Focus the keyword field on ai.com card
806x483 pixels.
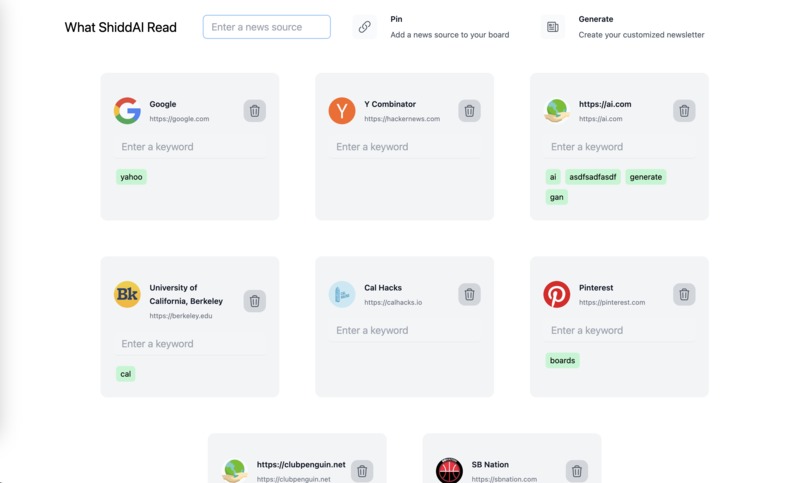pyautogui.click(x=619, y=147)
